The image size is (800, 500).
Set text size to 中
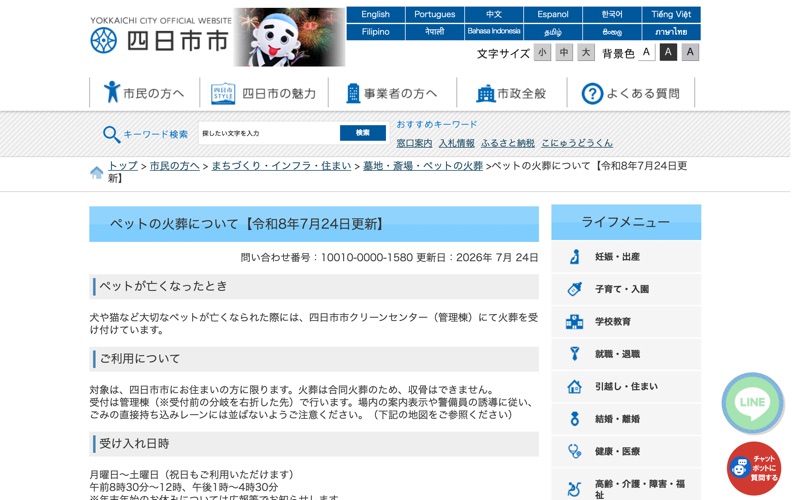tap(564, 53)
